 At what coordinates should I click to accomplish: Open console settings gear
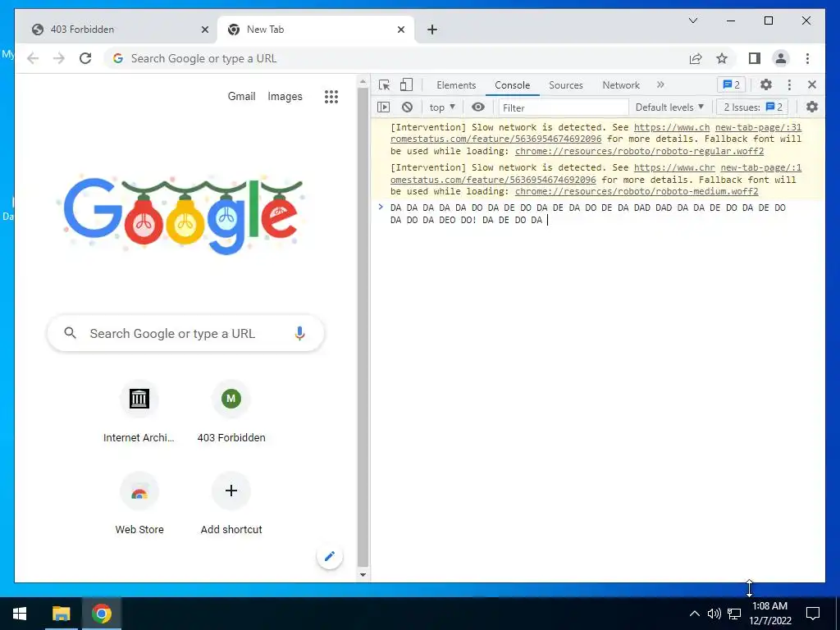(x=812, y=107)
